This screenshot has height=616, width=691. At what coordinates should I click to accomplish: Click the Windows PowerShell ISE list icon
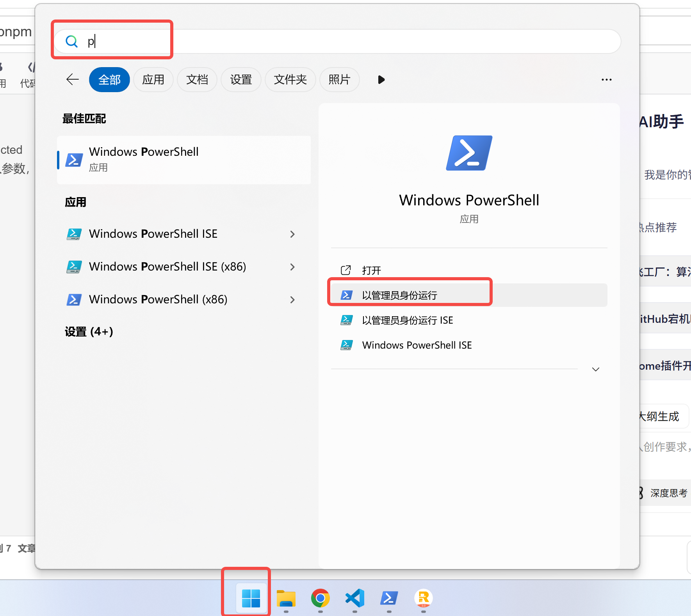(x=74, y=234)
